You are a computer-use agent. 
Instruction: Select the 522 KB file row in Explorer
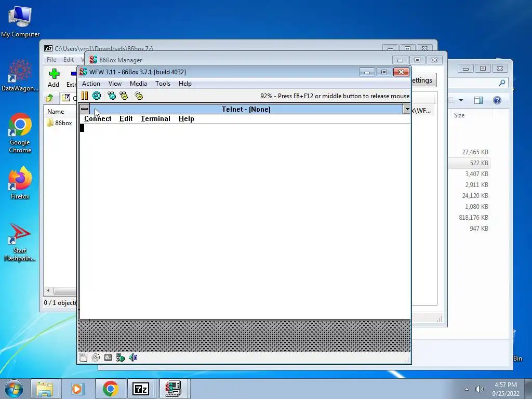pos(470,163)
